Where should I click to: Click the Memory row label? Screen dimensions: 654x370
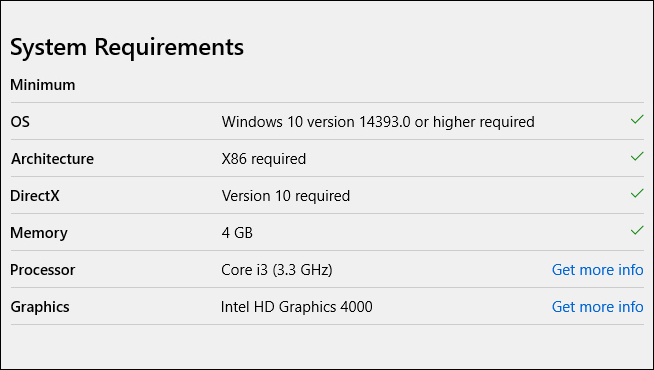(x=39, y=233)
